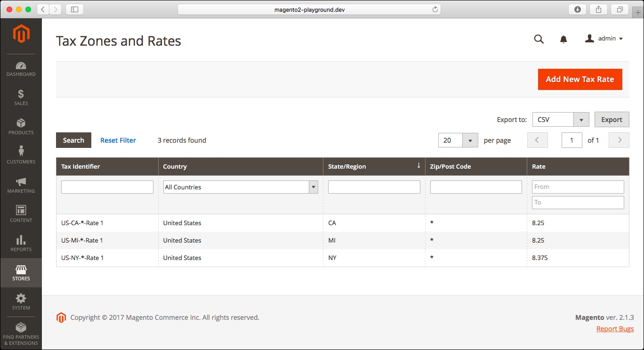The image size is (644, 350).
Task: Open the per page count dropdown
Action: pyautogui.click(x=469, y=140)
